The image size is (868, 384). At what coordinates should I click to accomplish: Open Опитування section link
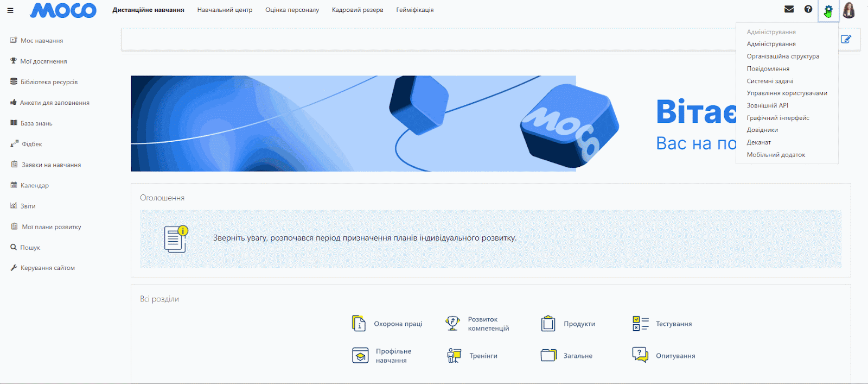675,356
